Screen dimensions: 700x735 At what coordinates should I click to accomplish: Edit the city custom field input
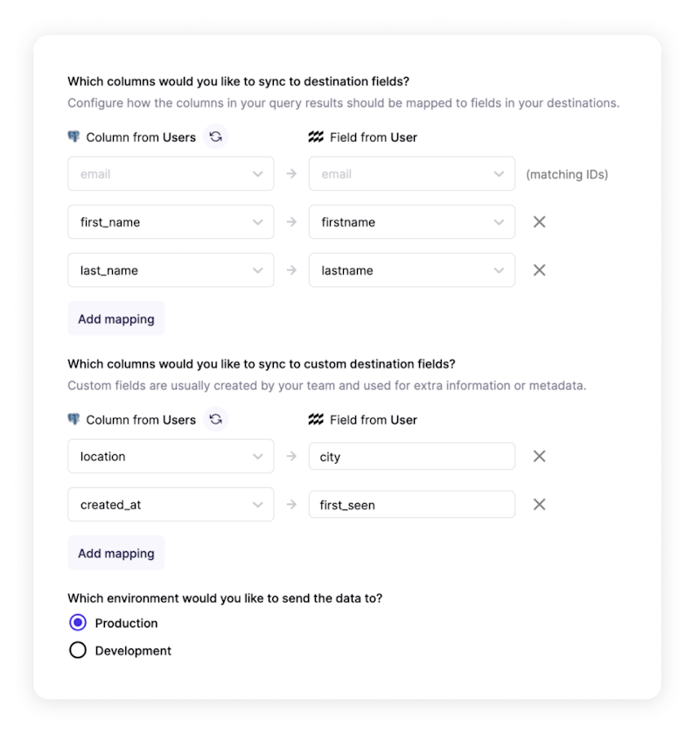pyautogui.click(x=411, y=456)
